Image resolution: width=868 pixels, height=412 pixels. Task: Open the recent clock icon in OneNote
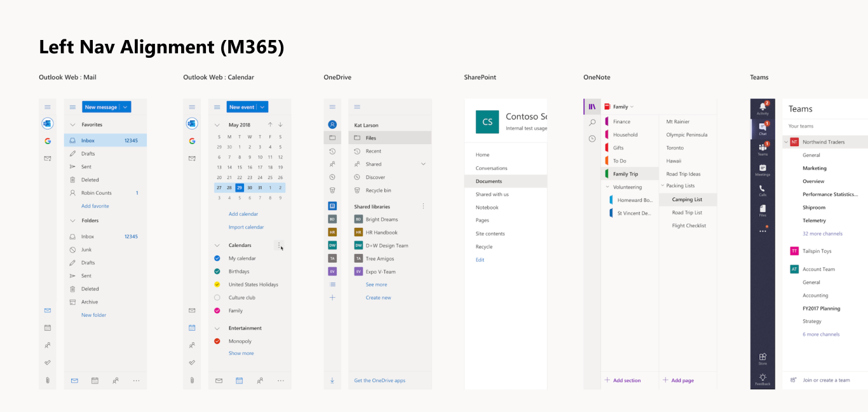click(x=592, y=138)
